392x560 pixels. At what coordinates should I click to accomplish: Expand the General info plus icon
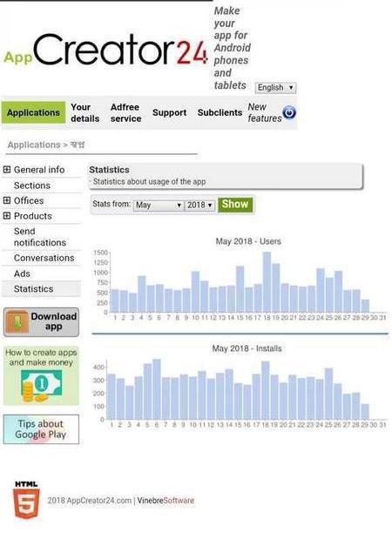(x=7, y=169)
